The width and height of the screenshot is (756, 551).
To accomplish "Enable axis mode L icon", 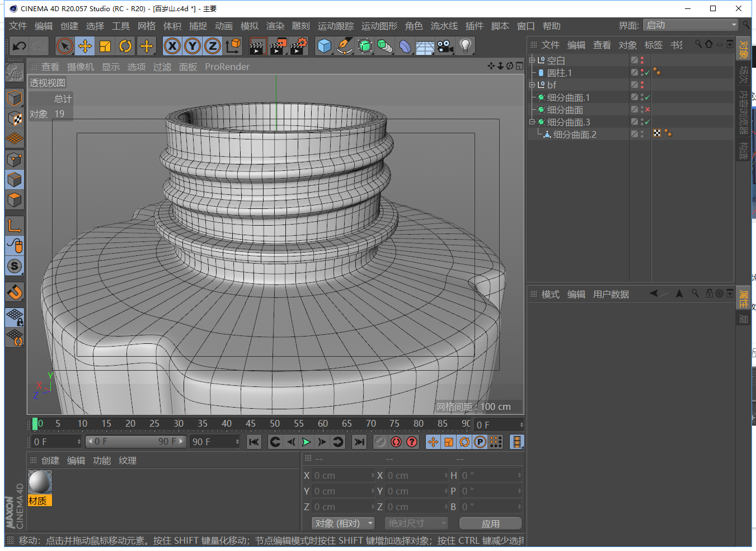I will [15, 225].
